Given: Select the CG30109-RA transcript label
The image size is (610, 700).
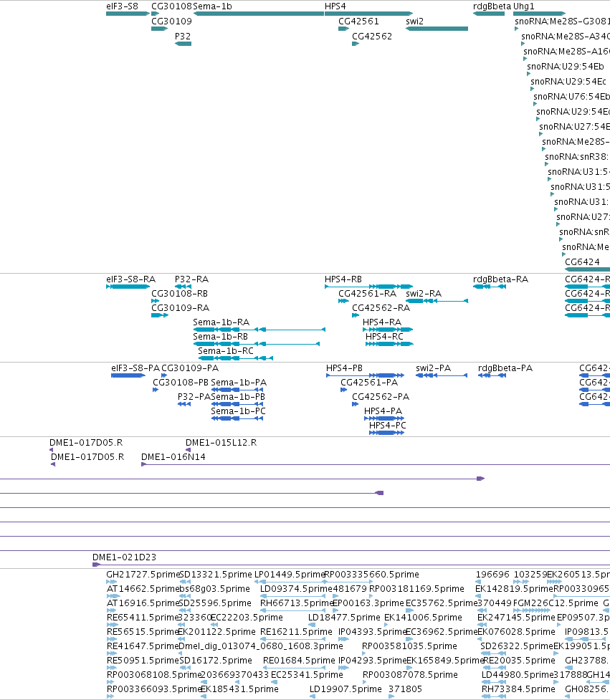Looking at the screenshot, I should coord(181,308).
